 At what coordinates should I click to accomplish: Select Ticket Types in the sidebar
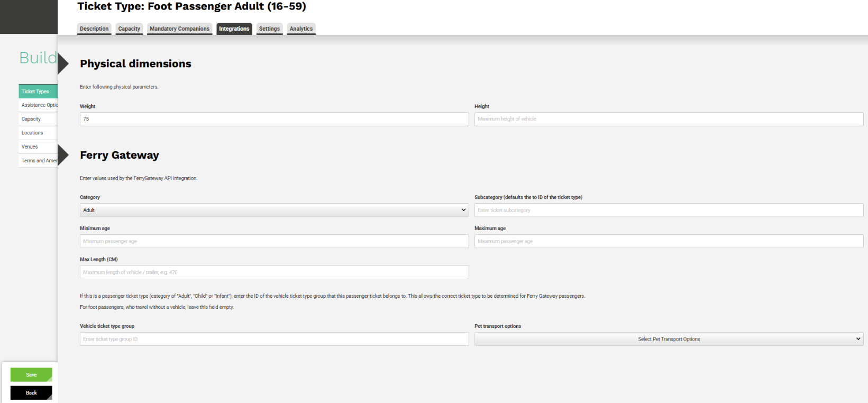click(x=38, y=91)
